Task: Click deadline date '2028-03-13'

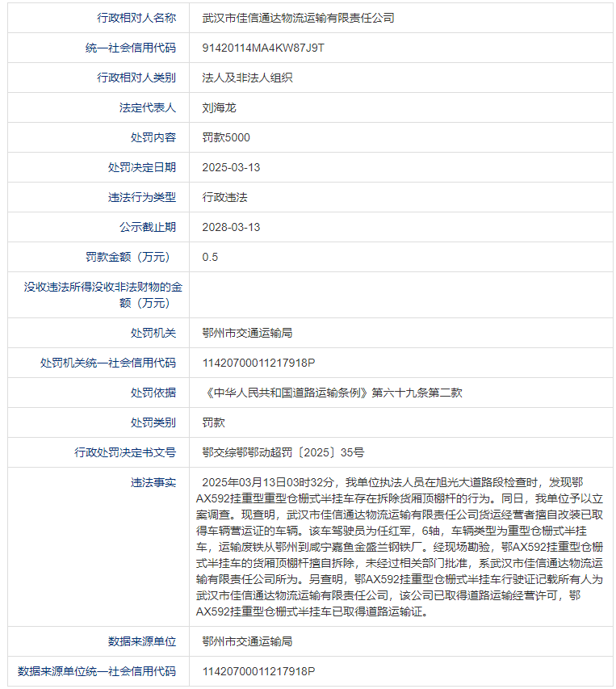Action: (x=231, y=227)
